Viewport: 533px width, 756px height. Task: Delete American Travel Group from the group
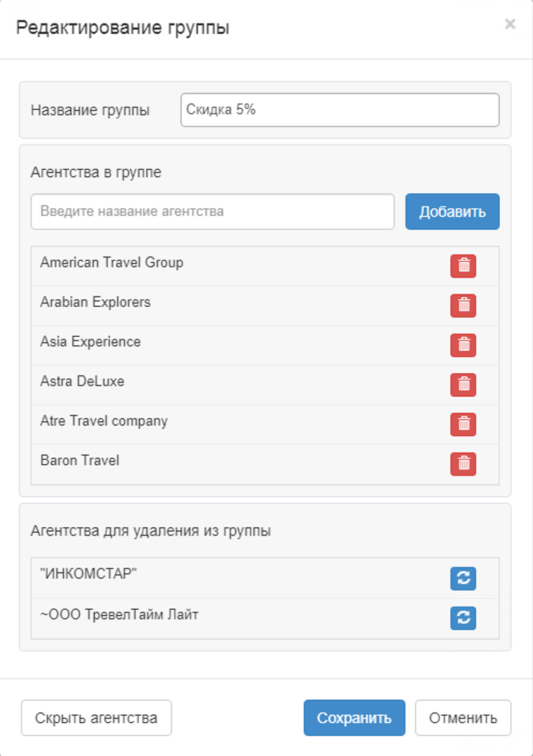tap(463, 266)
